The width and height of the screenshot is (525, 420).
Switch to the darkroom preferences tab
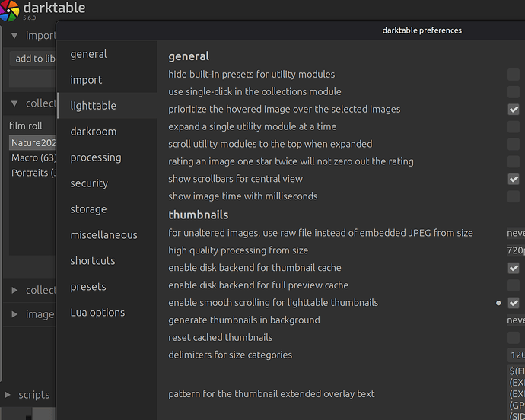tap(94, 132)
